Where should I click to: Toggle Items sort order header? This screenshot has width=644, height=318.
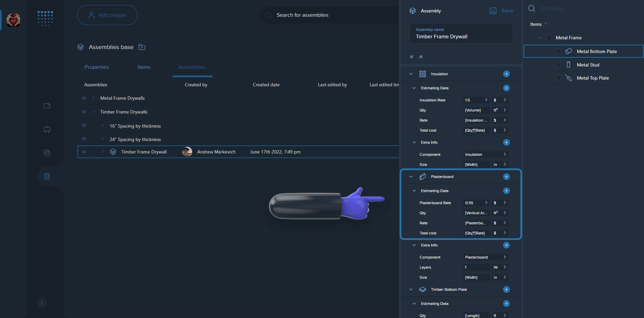pos(538,24)
